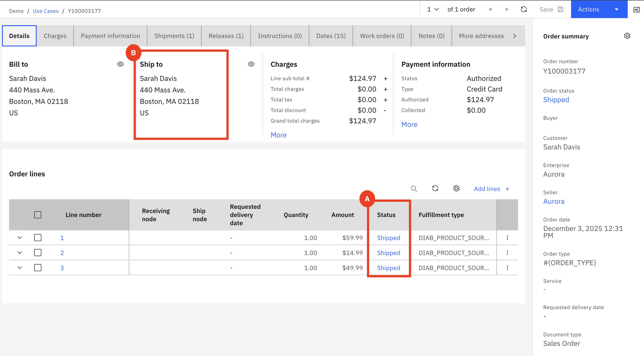Go to next order arrow
The image size is (644, 356).
click(x=507, y=9)
